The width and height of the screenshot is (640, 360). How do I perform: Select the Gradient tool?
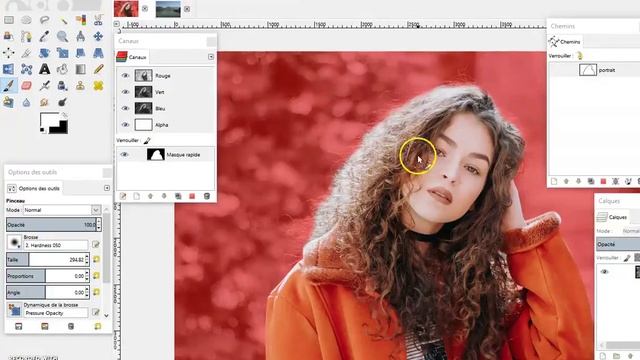(80, 69)
